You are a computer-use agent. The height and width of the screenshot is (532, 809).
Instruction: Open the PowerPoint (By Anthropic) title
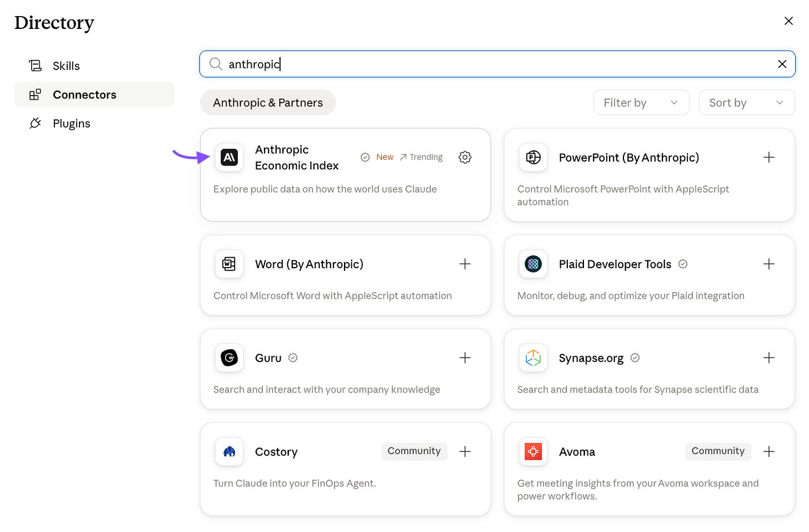coord(629,158)
